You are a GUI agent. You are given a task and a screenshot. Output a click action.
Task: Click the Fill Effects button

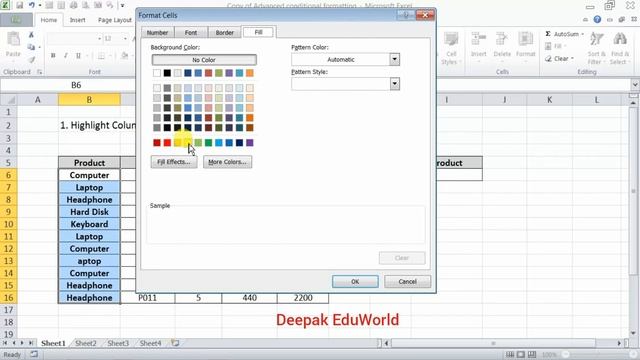coord(174,162)
